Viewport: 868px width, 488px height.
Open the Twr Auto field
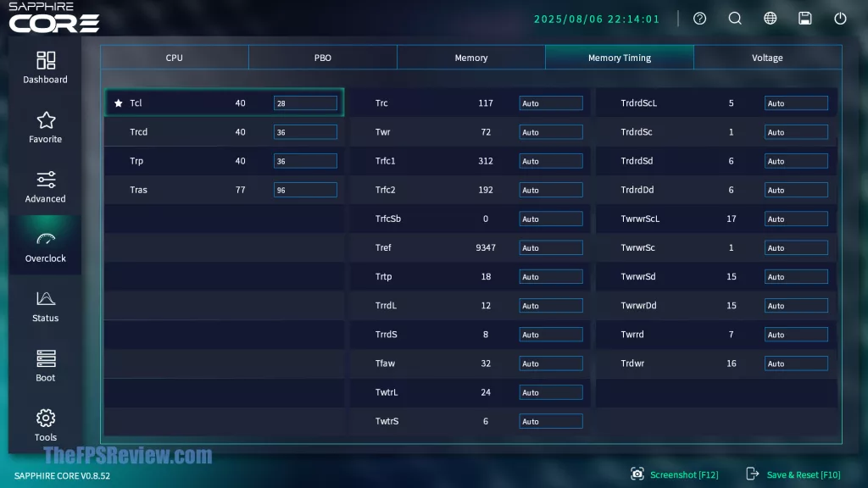point(551,132)
